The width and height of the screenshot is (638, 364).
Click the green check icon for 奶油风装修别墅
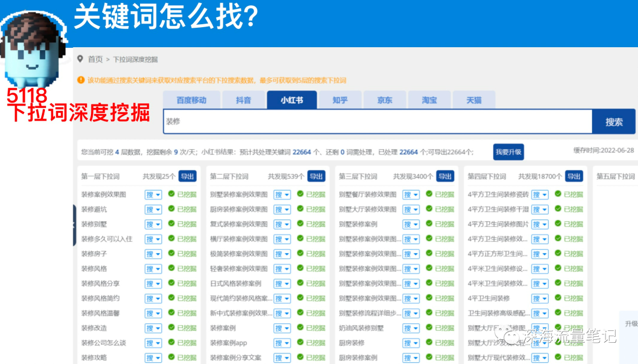429,327
